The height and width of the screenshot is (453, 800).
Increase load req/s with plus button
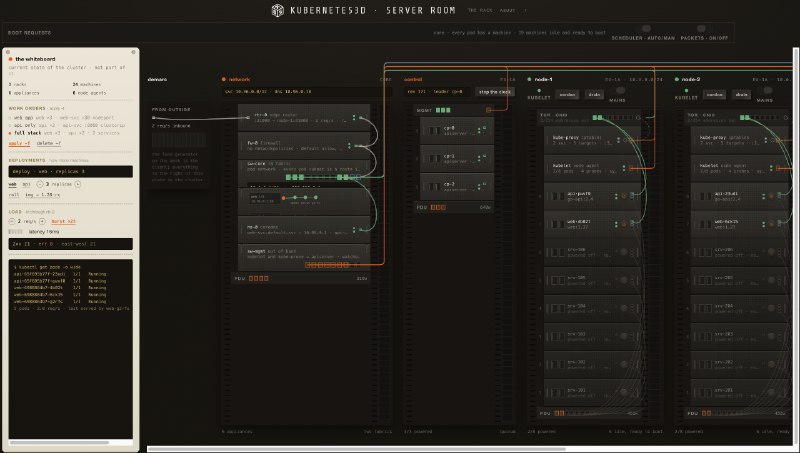point(42,221)
